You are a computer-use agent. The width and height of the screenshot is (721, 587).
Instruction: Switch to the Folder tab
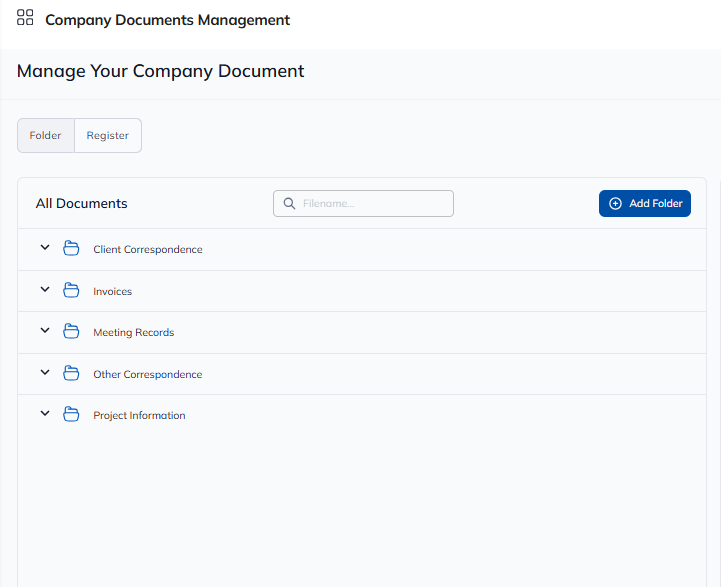[46, 136]
